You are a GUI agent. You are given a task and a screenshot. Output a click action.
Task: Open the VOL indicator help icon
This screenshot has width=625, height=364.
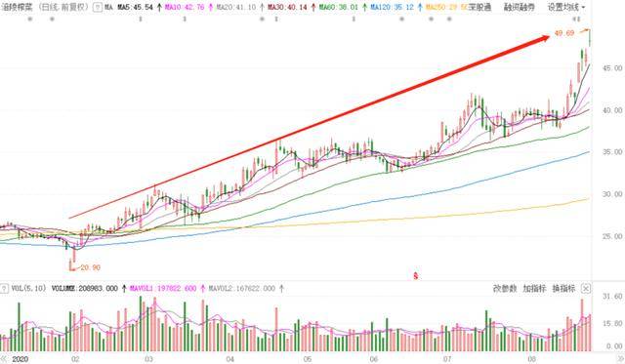click(4, 288)
